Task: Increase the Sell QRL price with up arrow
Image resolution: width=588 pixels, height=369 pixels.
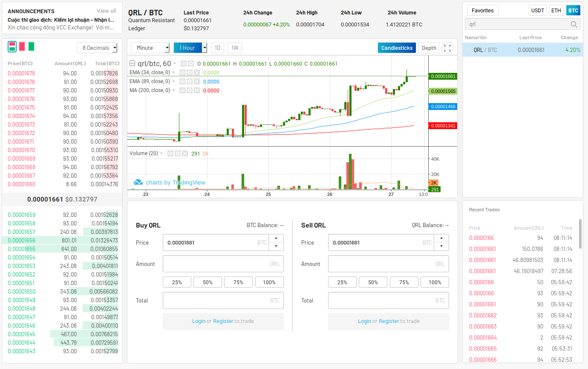Action: 441,239
